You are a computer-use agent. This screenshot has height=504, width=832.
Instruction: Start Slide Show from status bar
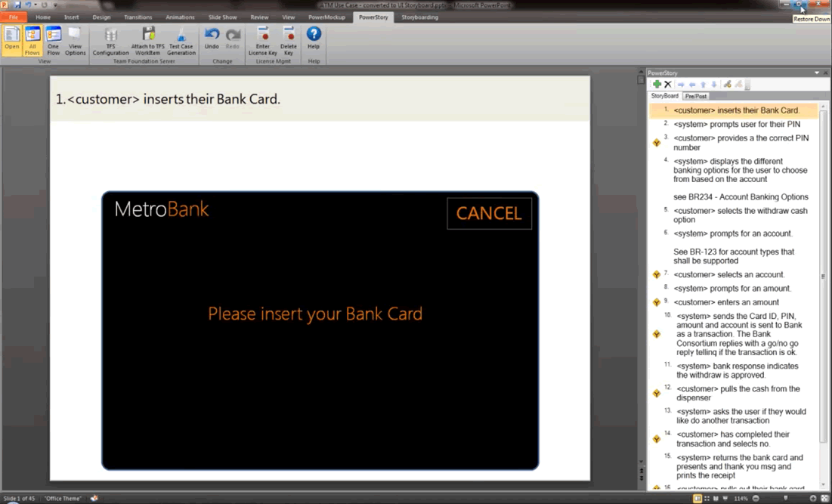725,499
